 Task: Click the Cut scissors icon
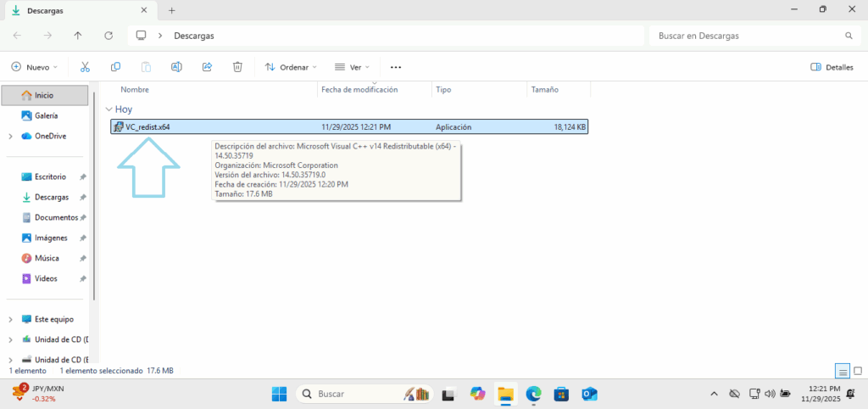click(x=85, y=67)
